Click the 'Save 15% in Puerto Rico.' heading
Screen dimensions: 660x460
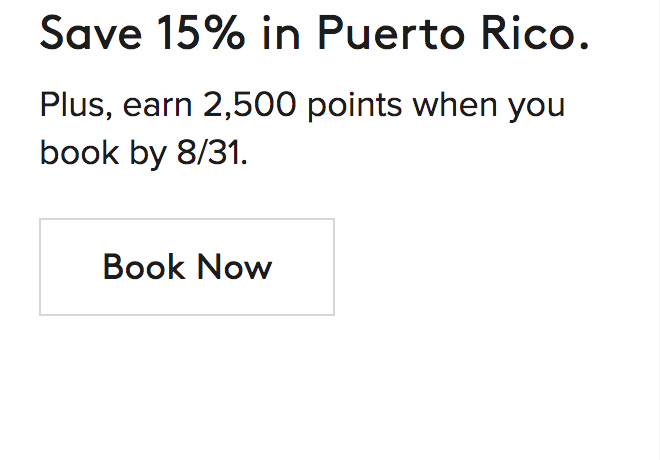point(314,35)
